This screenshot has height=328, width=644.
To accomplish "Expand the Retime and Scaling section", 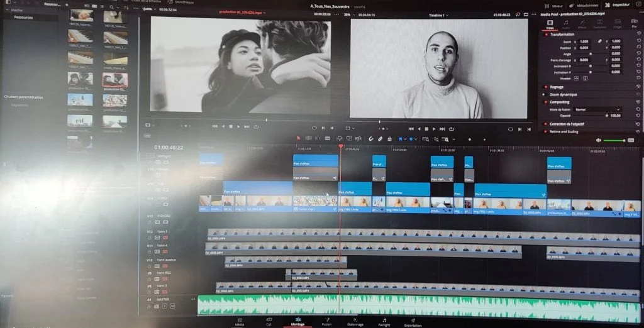I will click(563, 132).
